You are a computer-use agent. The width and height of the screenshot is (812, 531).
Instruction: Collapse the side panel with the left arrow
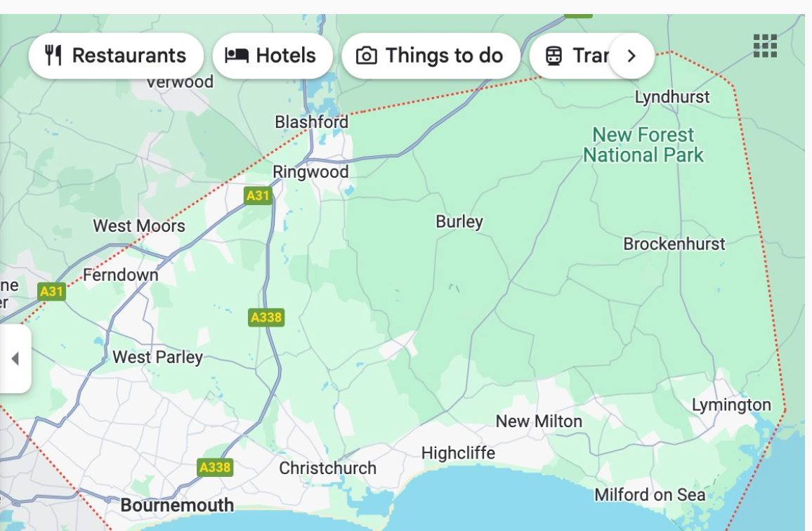(15, 360)
